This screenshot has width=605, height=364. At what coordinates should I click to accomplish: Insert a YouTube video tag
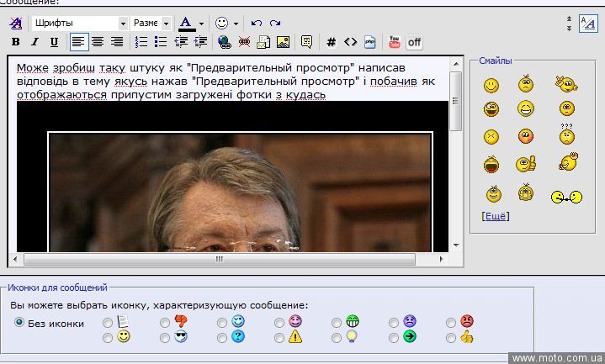395,42
